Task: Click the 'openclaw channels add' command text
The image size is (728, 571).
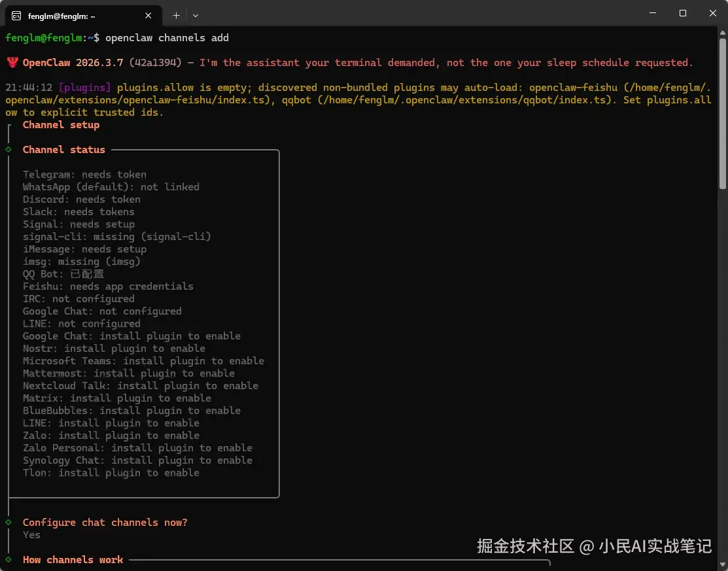Action: click(x=167, y=37)
